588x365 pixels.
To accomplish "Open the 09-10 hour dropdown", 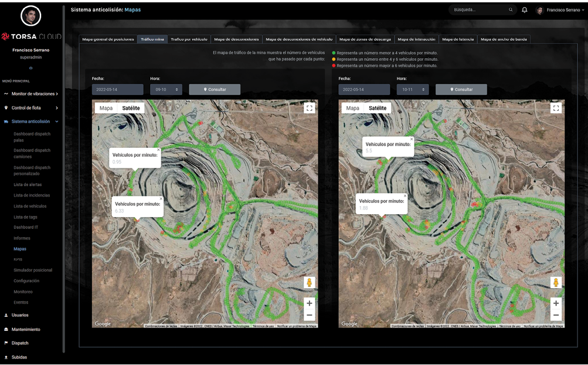I will pos(166,89).
